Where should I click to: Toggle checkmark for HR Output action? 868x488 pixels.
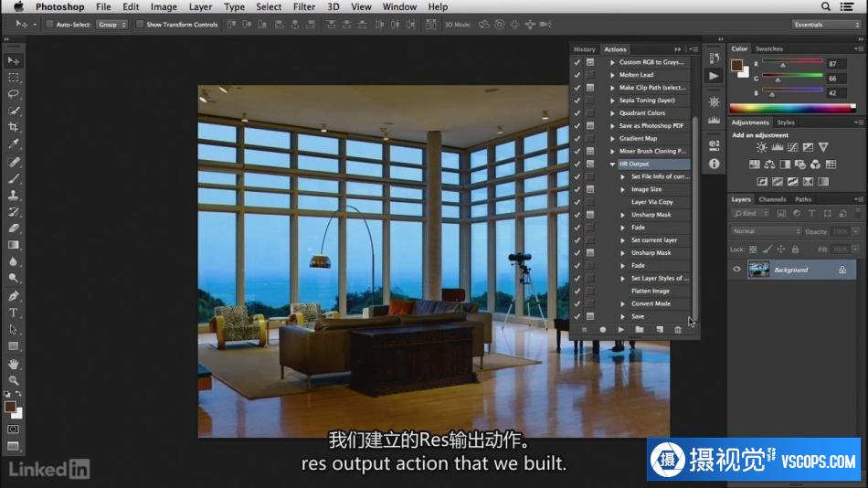tap(577, 164)
